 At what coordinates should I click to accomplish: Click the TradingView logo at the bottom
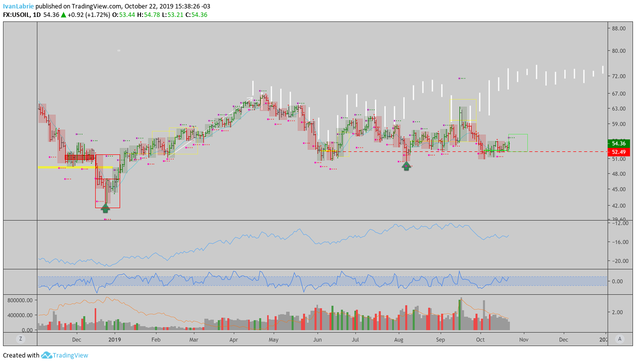[64, 356]
